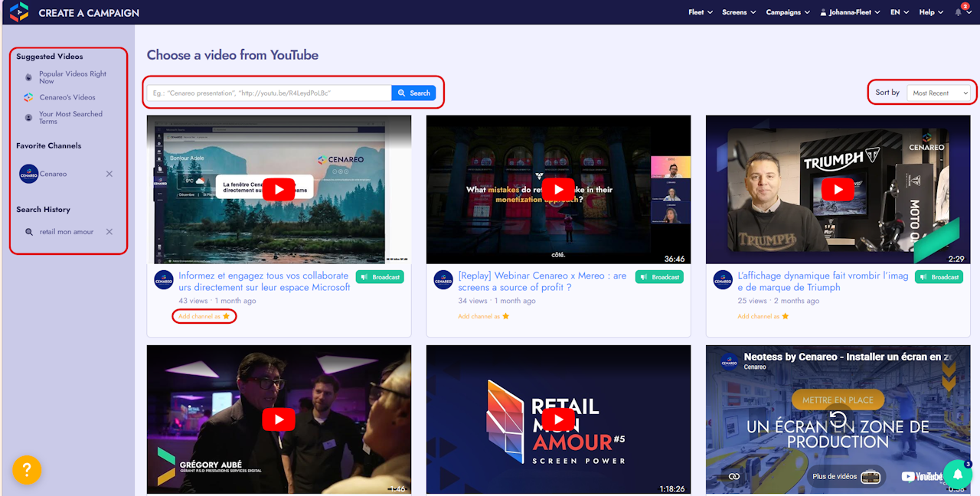Viewport: 980px width, 496px height.
Task: Open '[Replay] Webinar Cenareo x Mereo' title
Action: (542, 282)
